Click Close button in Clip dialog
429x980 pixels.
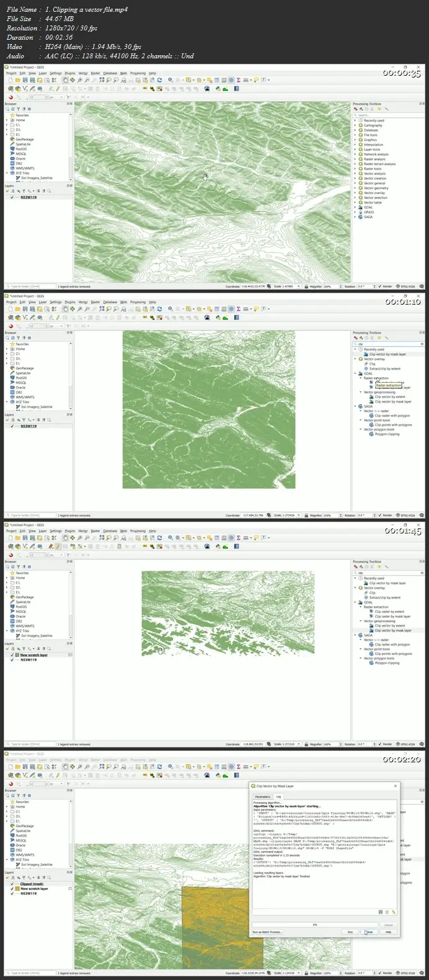coord(369,932)
